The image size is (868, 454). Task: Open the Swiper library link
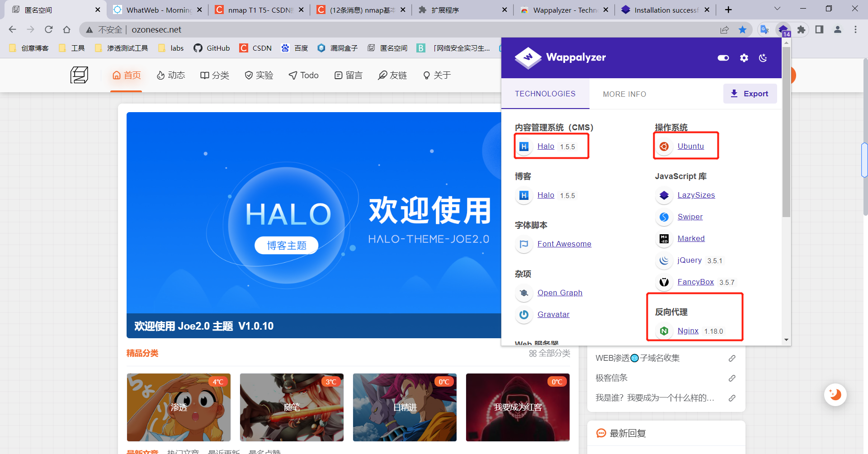pos(690,217)
